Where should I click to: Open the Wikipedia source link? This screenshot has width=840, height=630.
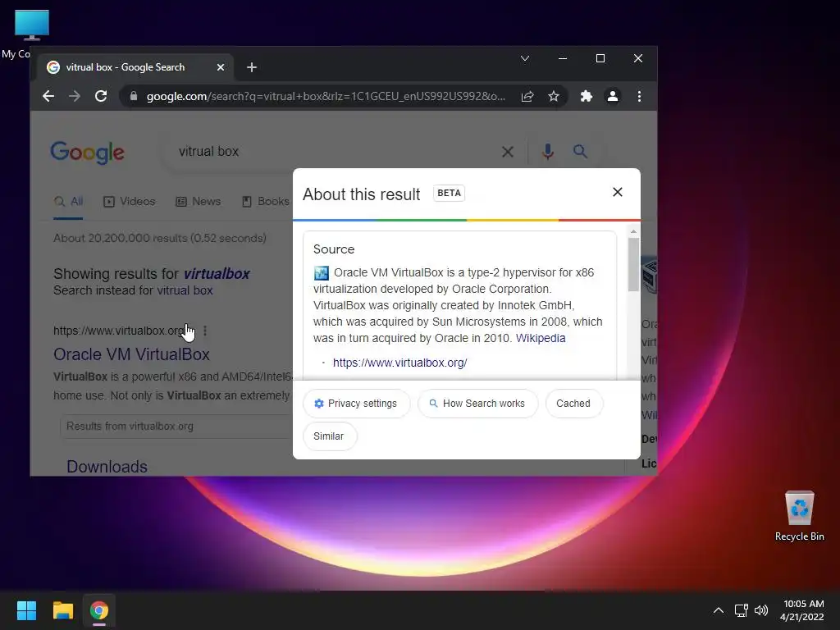click(541, 339)
